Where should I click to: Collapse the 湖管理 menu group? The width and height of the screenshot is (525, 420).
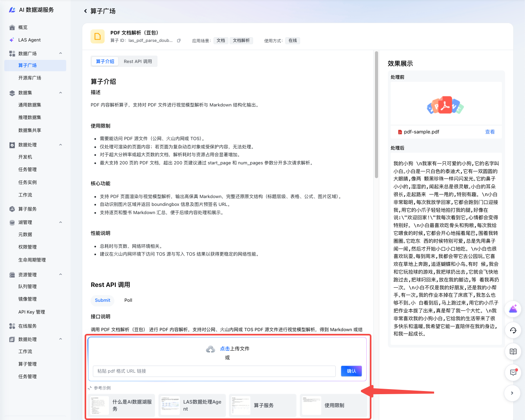[x=61, y=222]
